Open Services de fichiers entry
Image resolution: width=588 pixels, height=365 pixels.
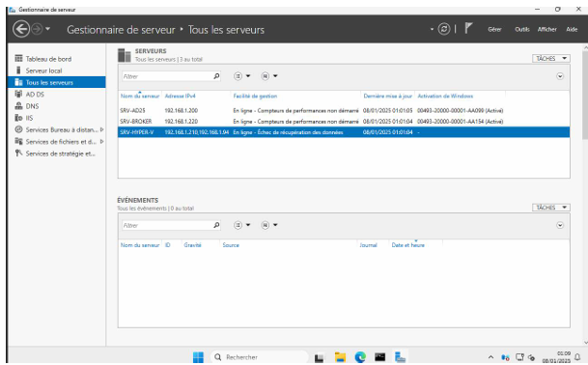tap(61, 141)
